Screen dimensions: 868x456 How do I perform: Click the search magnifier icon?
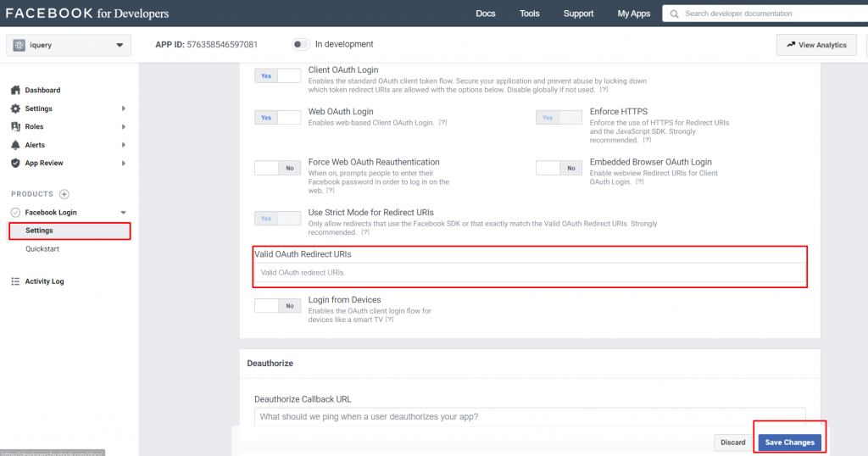tap(674, 14)
